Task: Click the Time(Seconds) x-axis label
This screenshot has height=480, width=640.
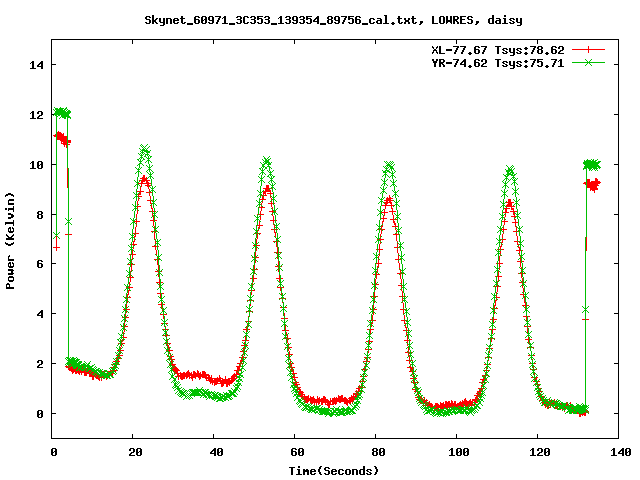Action: 335,470
